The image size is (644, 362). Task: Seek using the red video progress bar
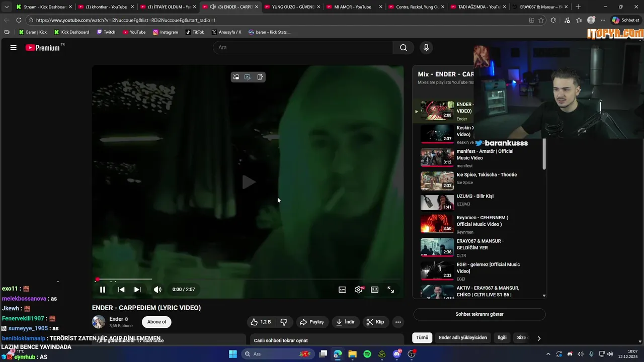(248, 279)
